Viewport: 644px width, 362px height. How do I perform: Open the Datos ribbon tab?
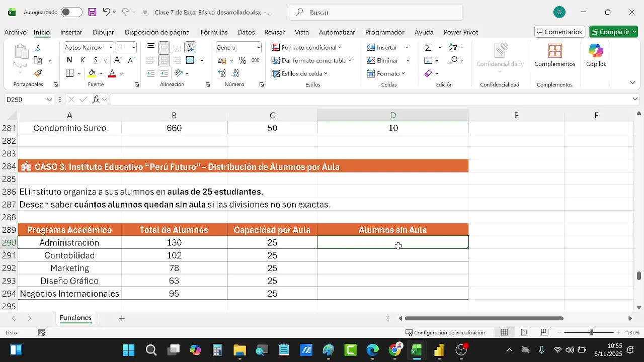(x=246, y=32)
